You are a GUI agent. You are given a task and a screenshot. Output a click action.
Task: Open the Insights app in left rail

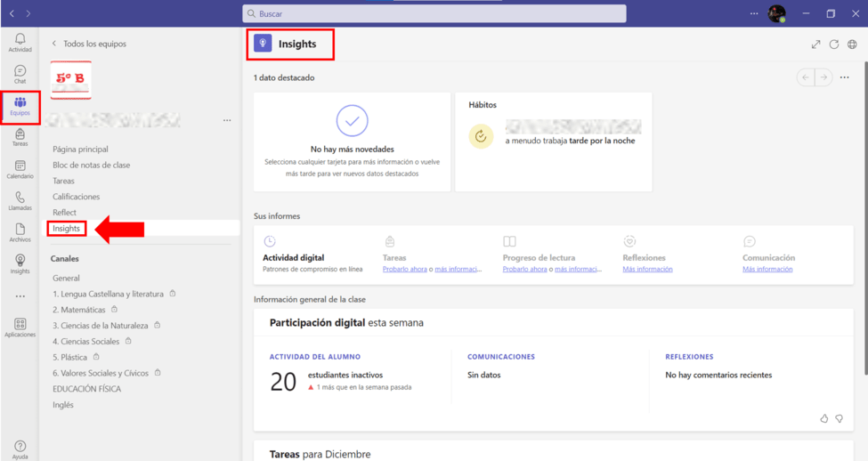(x=20, y=264)
